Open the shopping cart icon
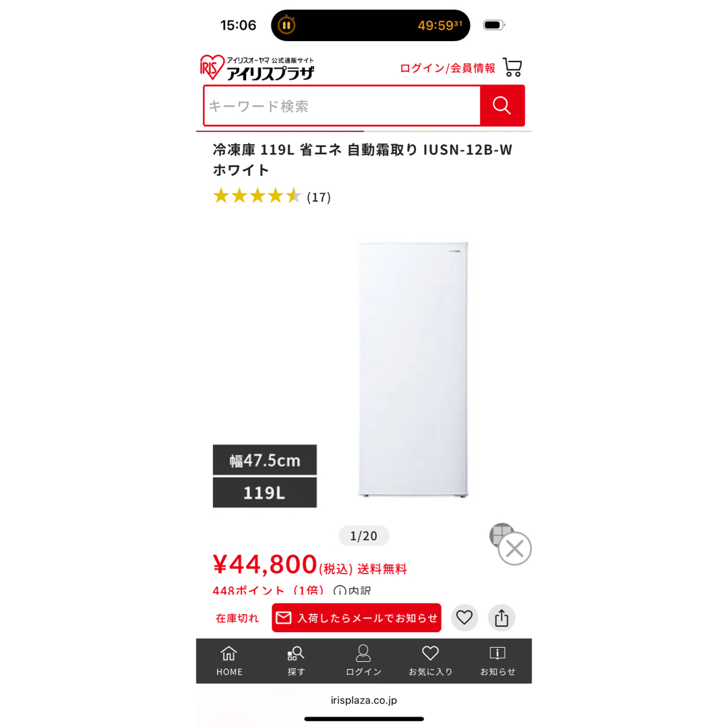728x728 pixels. pos(512,68)
